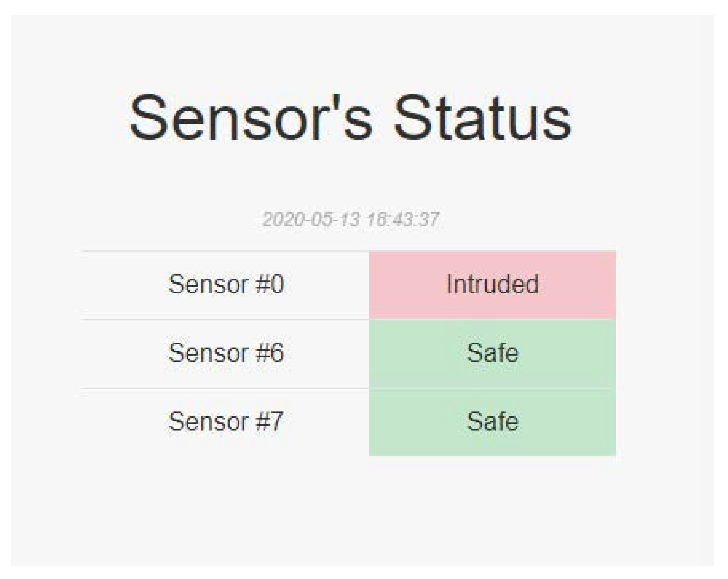
Task: Select the Sensor #6 row label
Action: [x=226, y=353]
